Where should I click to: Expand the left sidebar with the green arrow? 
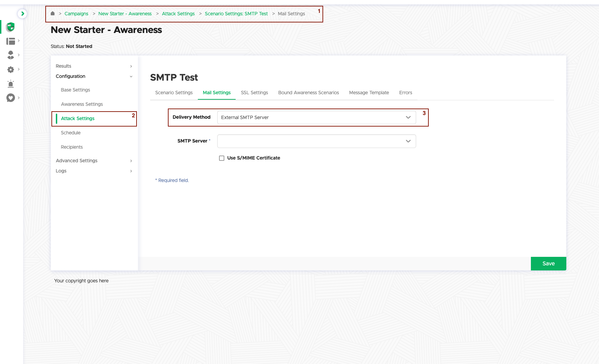(22, 14)
